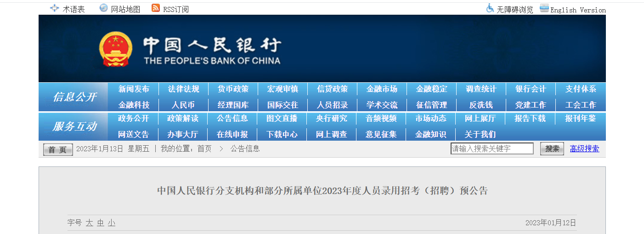Set font size to 大
This screenshot has width=644, height=234.
tap(89, 223)
